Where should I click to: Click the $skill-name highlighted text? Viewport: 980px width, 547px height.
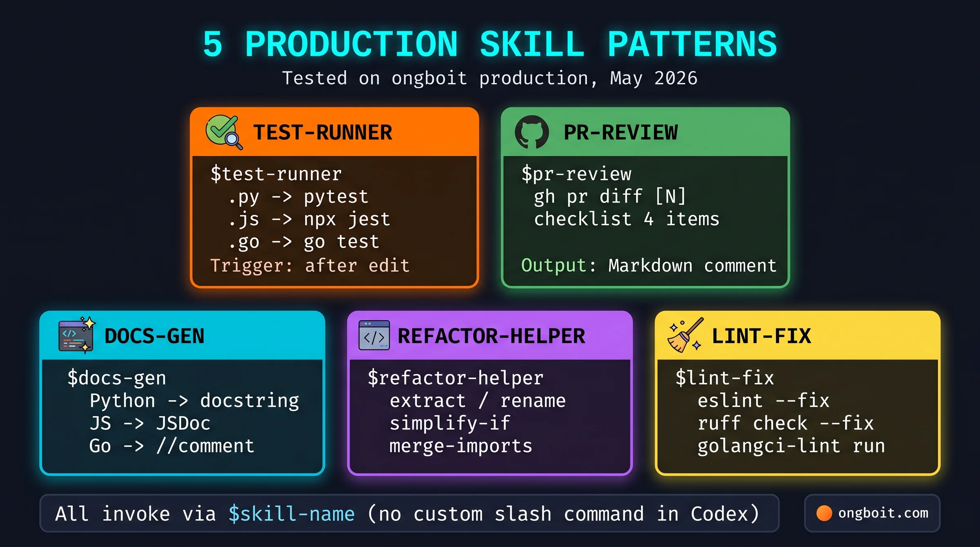(x=292, y=514)
